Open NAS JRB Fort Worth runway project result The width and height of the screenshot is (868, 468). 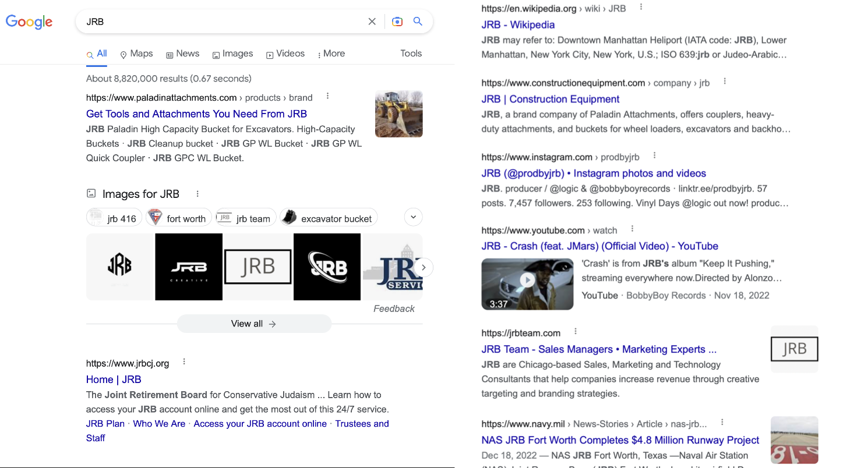[620, 440]
